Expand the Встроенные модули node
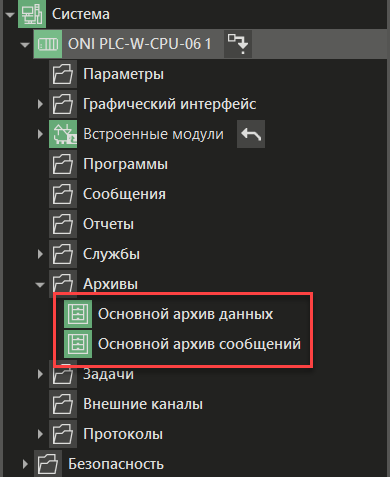 pyautogui.click(x=40, y=134)
